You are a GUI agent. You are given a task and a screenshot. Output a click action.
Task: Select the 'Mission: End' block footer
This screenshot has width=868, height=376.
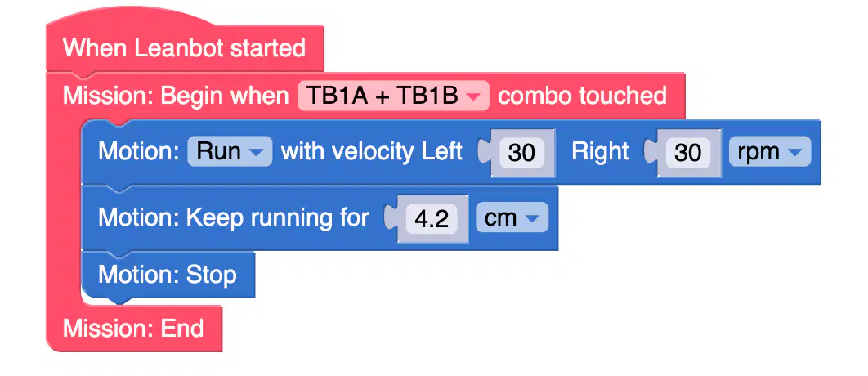[x=133, y=329]
